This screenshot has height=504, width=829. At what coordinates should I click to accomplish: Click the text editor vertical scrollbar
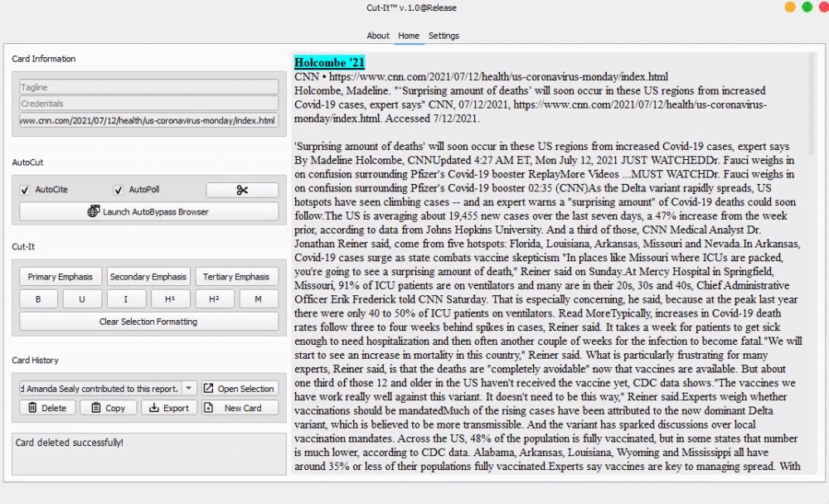pos(813,103)
